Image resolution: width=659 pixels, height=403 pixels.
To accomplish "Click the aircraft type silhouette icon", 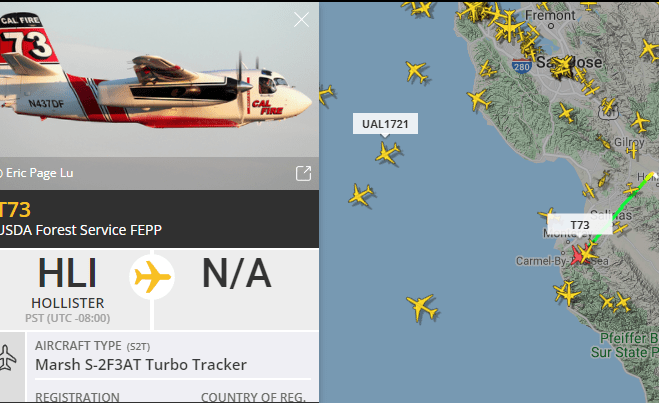I will [x=7, y=358].
